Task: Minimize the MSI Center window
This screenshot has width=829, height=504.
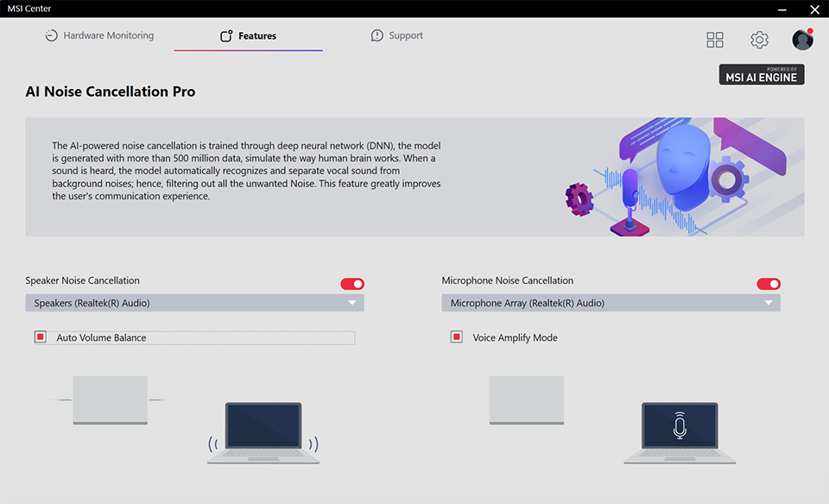Action: tap(783, 9)
